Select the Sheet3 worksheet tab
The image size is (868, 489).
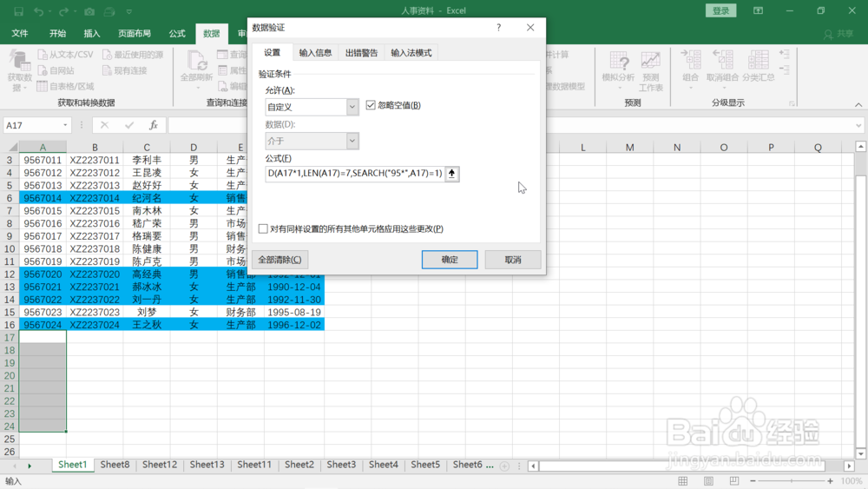341,465
